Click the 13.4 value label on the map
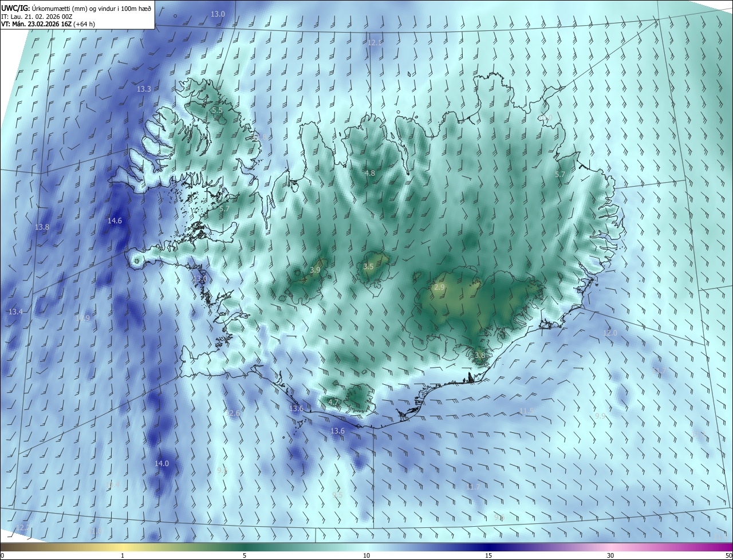Image resolution: width=733 pixels, height=560 pixels. coord(15,312)
